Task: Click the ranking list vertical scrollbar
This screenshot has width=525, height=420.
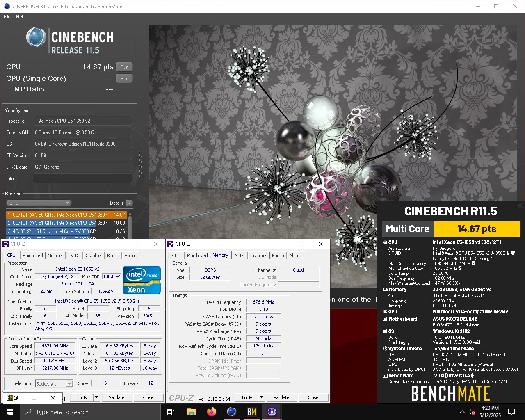Action: point(130,225)
